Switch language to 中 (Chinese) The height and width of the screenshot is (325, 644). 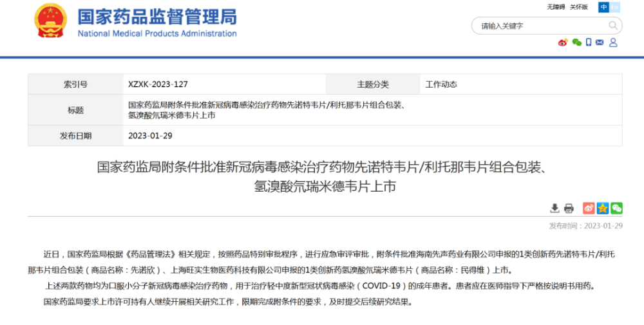pos(603,7)
